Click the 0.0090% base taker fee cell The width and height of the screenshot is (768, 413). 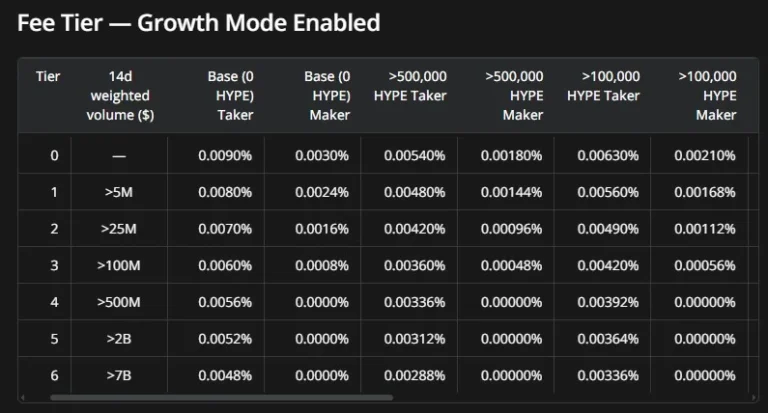pyautogui.click(x=225, y=155)
